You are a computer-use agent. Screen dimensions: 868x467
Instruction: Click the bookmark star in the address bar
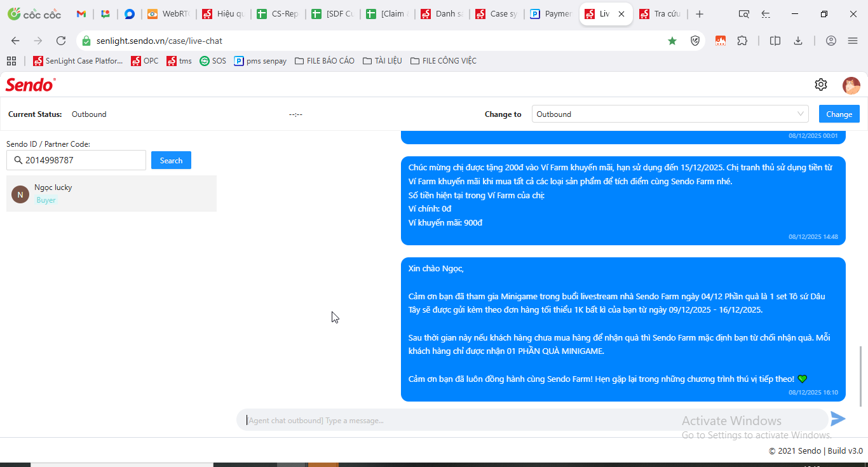click(672, 41)
